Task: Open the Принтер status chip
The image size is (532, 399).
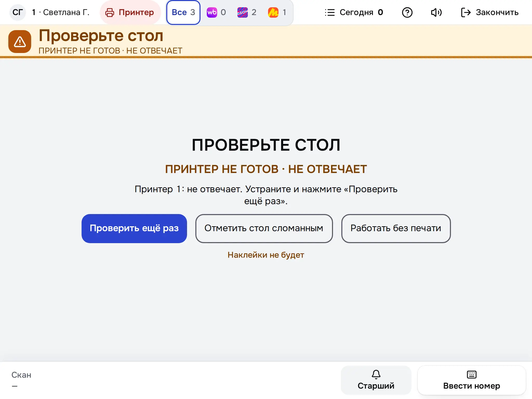Action: tap(130, 12)
